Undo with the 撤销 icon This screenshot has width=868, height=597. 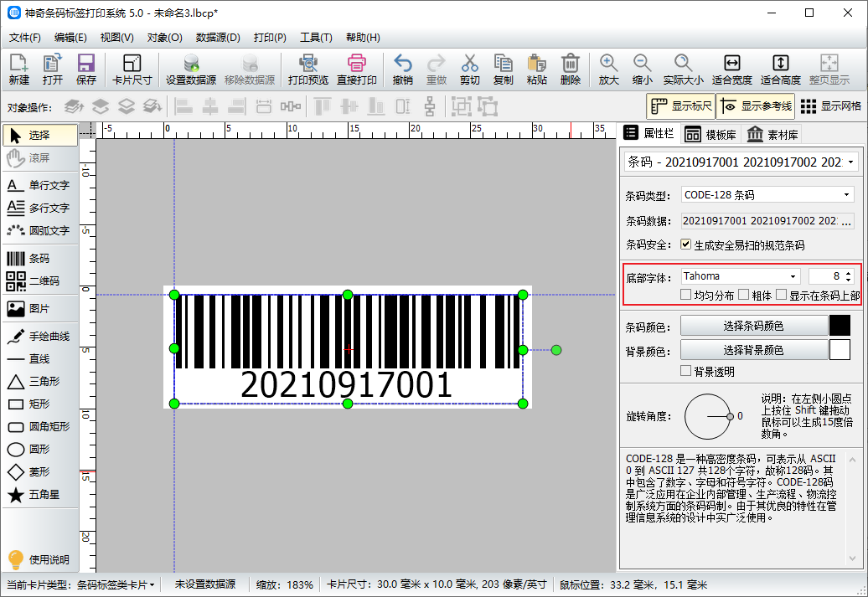[402, 69]
